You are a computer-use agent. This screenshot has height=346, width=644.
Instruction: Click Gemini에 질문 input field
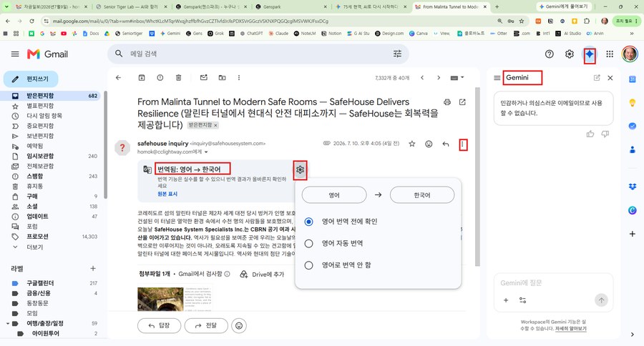click(x=553, y=283)
